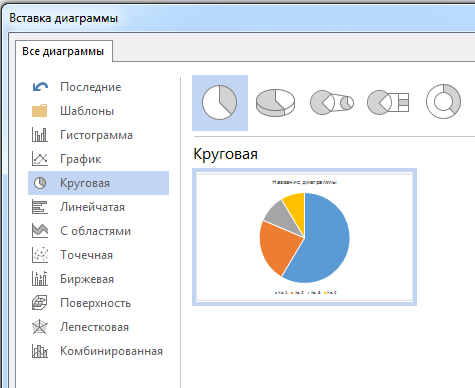Select the standard pie chart subtype icon
The height and width of the screenshot is (388, 475).
tap(220, 103)
